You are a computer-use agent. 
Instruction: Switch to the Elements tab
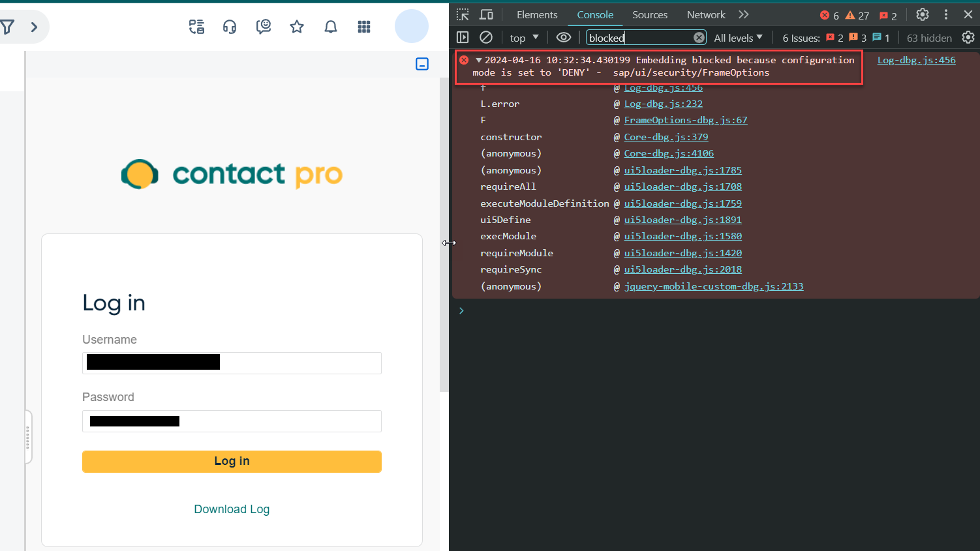537,14
